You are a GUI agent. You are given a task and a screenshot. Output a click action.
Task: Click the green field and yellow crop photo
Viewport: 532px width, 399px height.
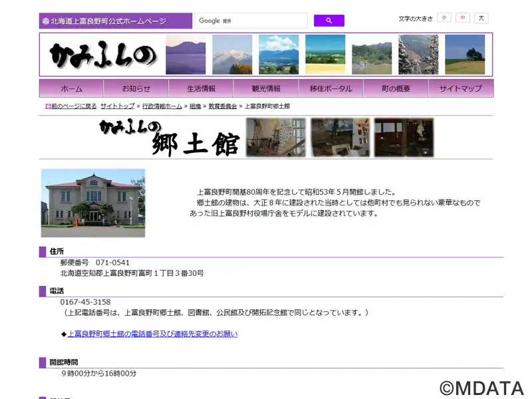pos(325,55)
